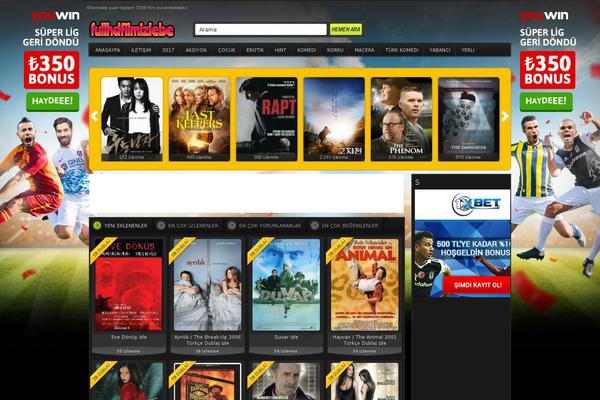
Task: Open the sunset hill Korean movie poster
Action: point(334,119)
